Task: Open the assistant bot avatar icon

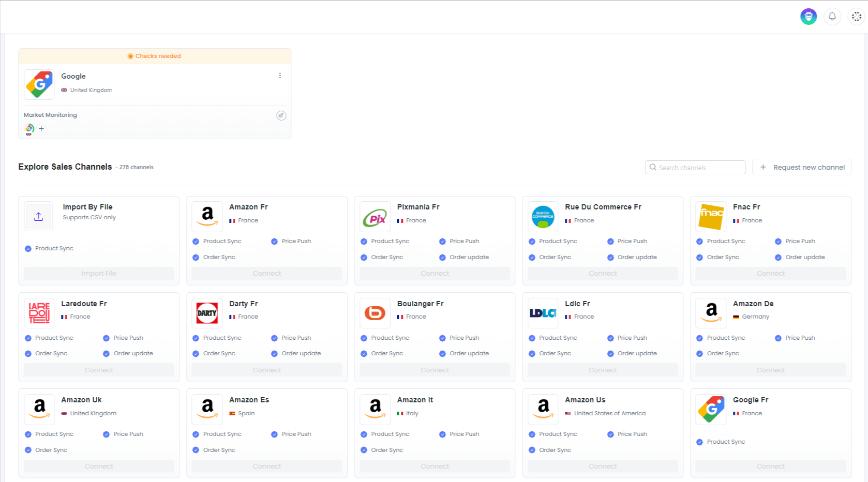Action: click(x=809, y=17)
